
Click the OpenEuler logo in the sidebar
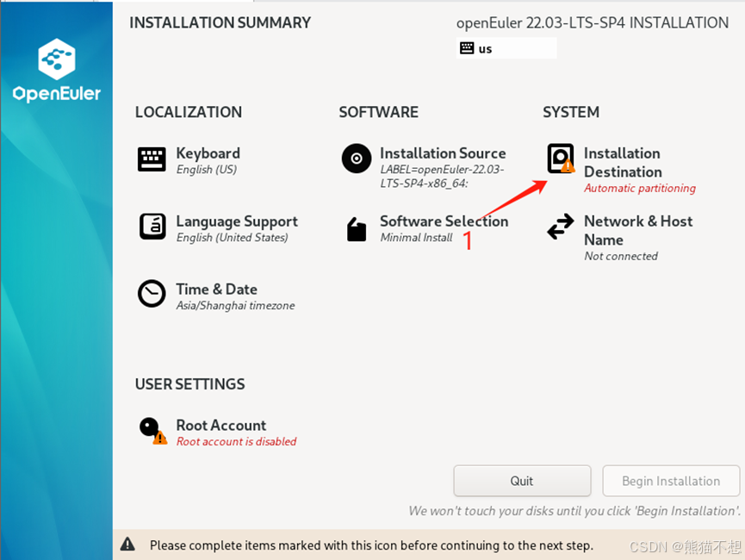57,71
